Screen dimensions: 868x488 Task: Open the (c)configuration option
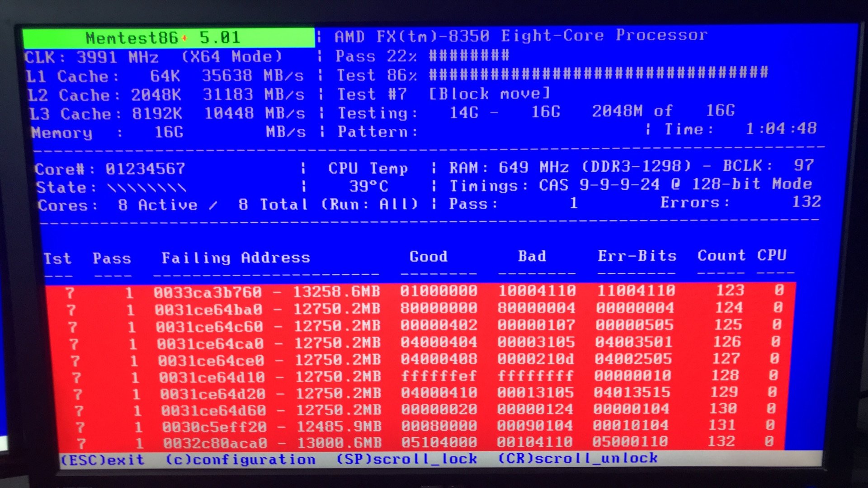[x=240, y=460]
